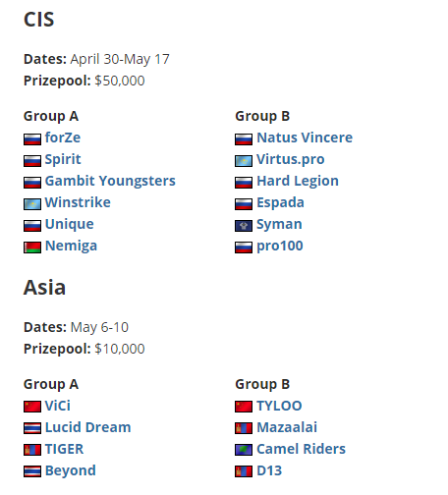Click the Thailand flag next to Lucid Dream
This screenshot has width=448, height=495.
pyautogui.click(x=32, y=428)
